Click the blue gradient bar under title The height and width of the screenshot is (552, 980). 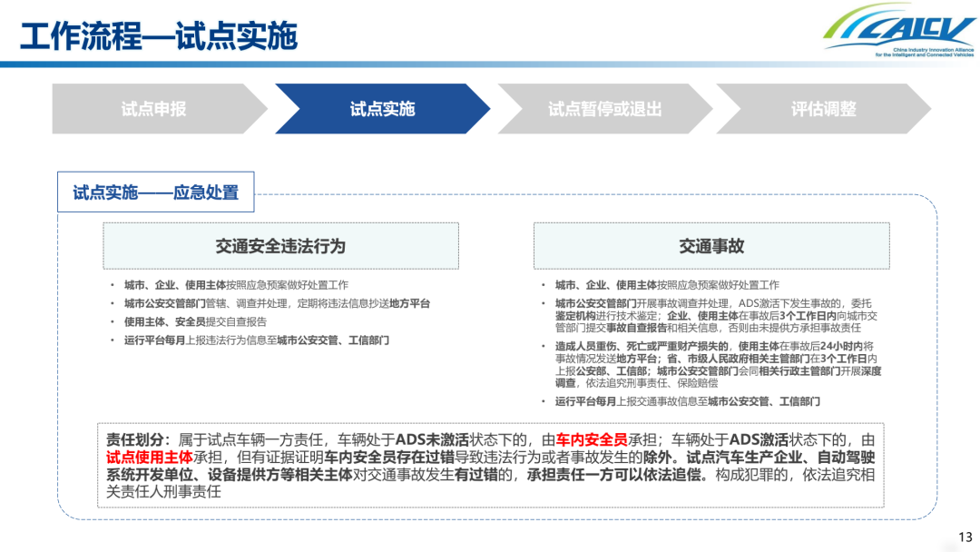(490, 64)
